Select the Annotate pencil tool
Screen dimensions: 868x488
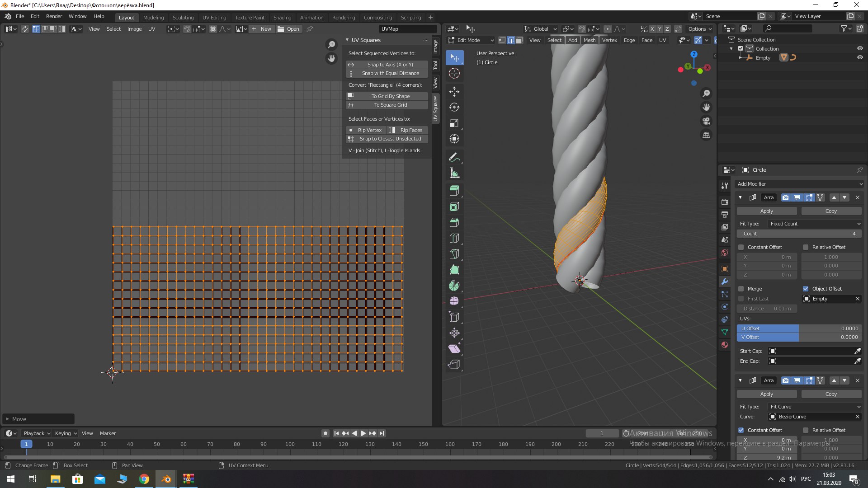click(x=454, y=158)
